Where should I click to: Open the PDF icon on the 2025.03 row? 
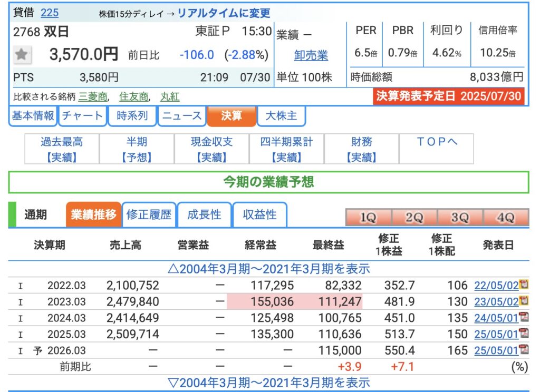[524, 333]
